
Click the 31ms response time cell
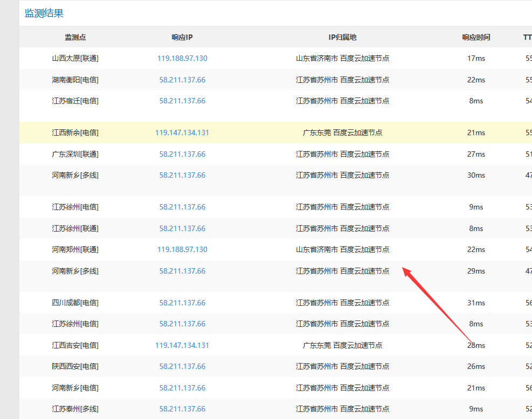476,303
